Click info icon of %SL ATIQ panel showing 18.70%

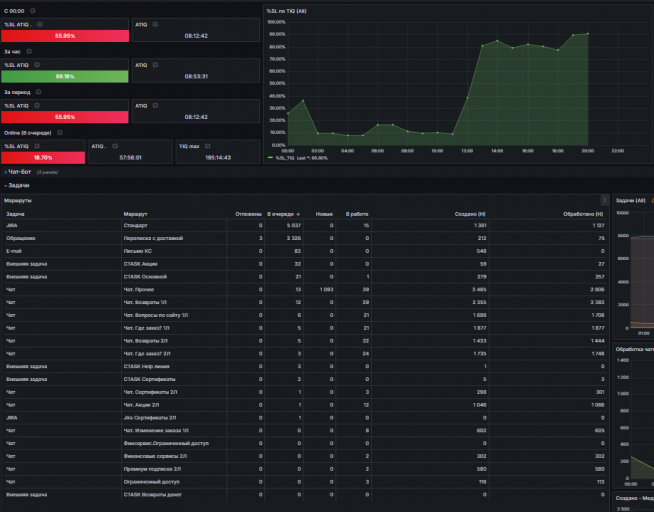pyautogui.click(x=37, y=146)
